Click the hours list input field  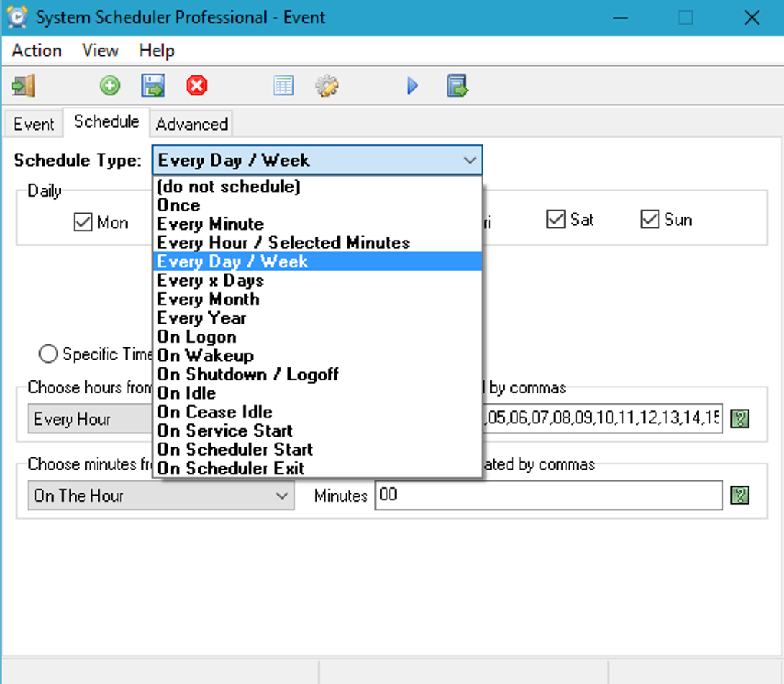click(x=603, y=418)
